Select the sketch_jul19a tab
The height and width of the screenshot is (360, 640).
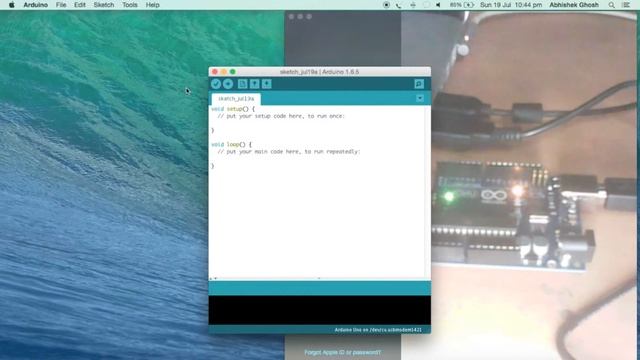pyautogui.click(x=236, y=99)
